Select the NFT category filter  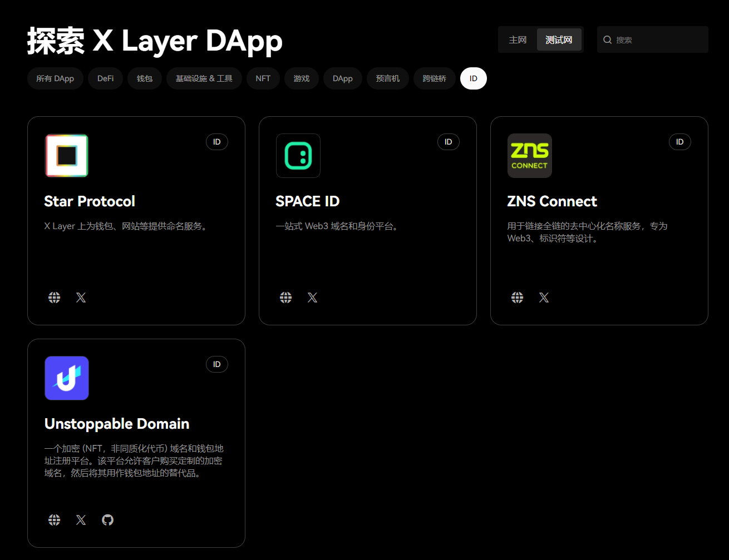pyautogui.click(x=263, y=78)
